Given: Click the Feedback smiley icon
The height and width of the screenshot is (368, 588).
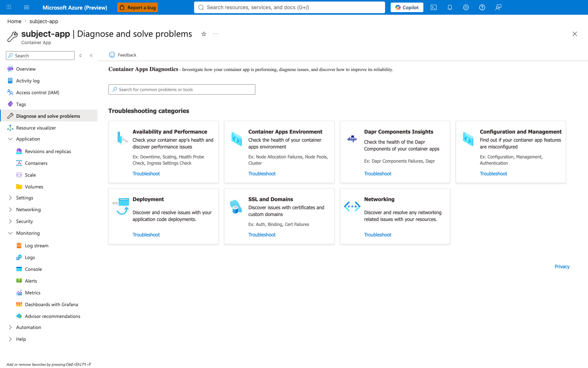Looking at the screenshot, I should [112, 55].
